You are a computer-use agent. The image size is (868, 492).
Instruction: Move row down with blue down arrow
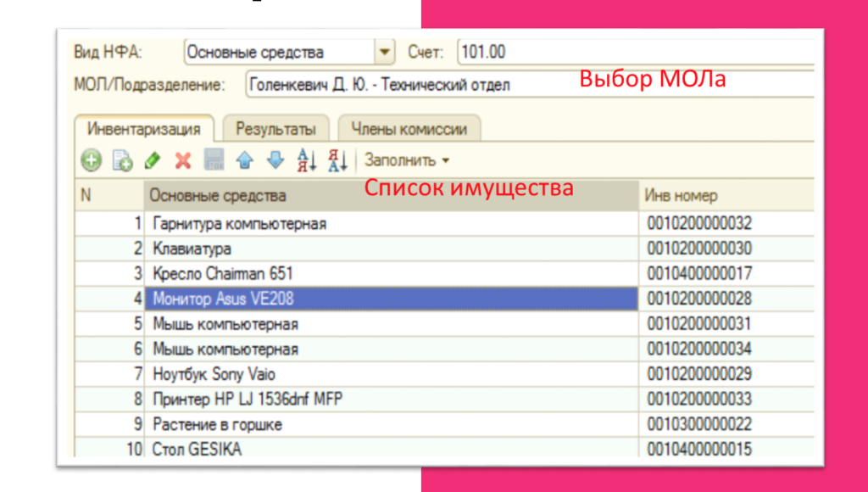click(x=275, y=159)
